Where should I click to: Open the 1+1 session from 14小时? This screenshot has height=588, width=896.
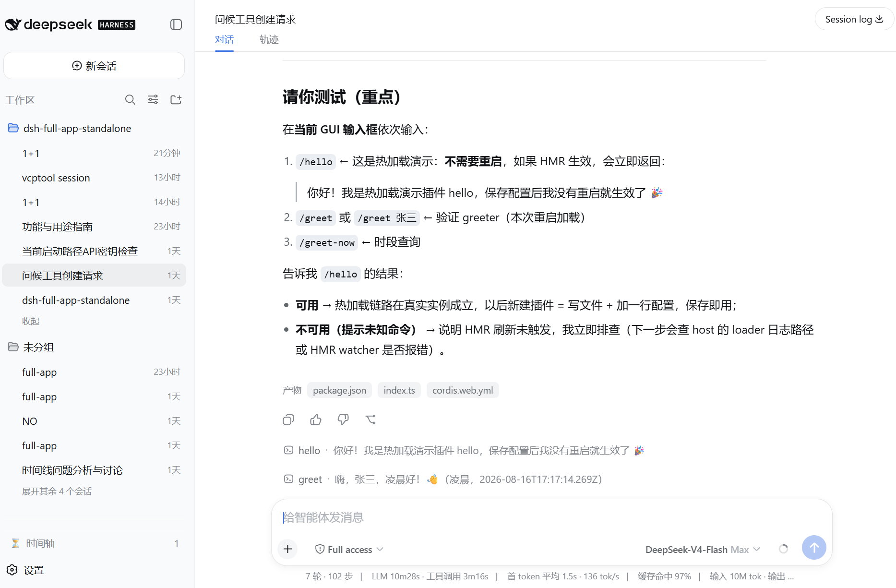click(x=94, y=202)
